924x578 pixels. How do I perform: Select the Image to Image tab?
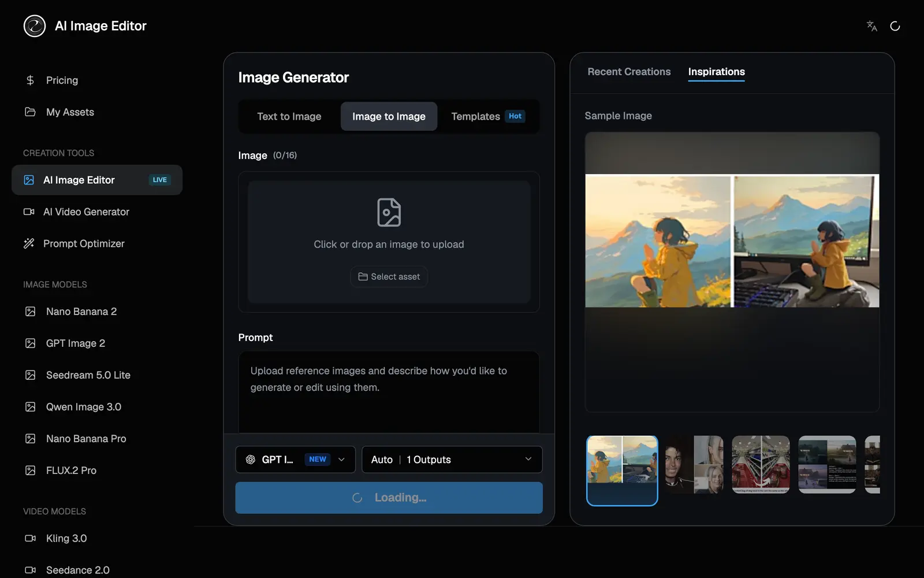[x=389, y=116]
